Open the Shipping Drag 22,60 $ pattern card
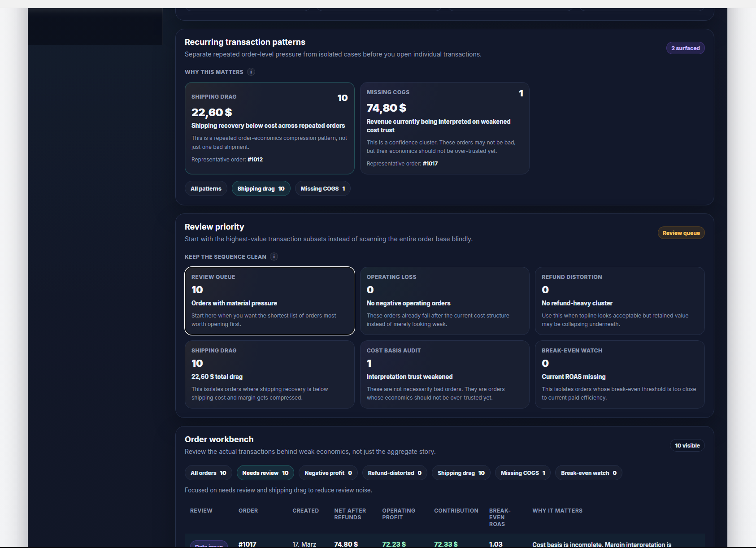This screenshot has height=548, width=756. pyautogui.click(x=269, y=128)
